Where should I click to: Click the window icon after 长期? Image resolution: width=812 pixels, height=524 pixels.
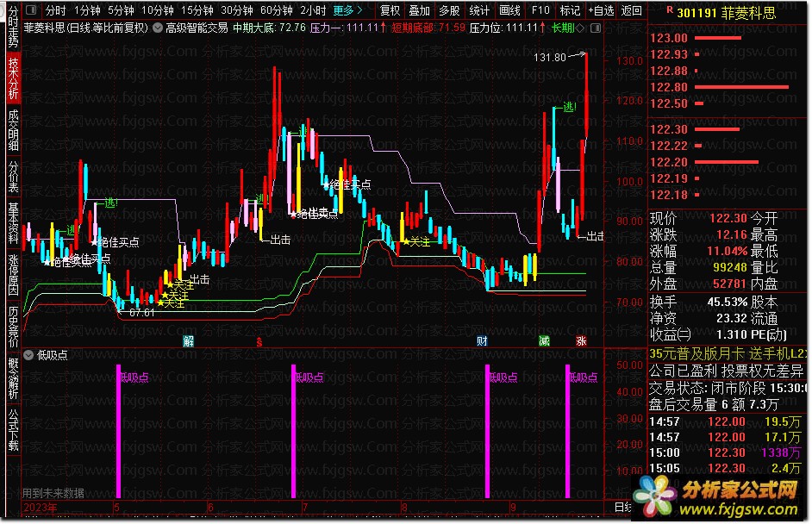pos(596,28)
